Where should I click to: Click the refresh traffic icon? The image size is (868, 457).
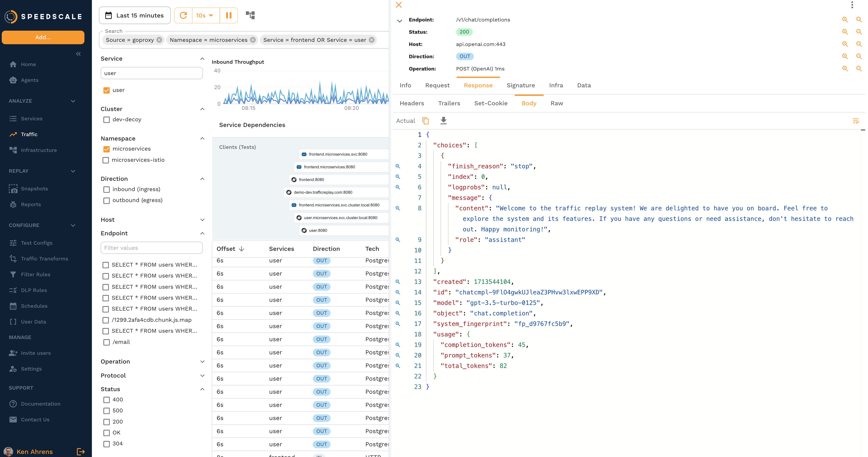(183, 16)
